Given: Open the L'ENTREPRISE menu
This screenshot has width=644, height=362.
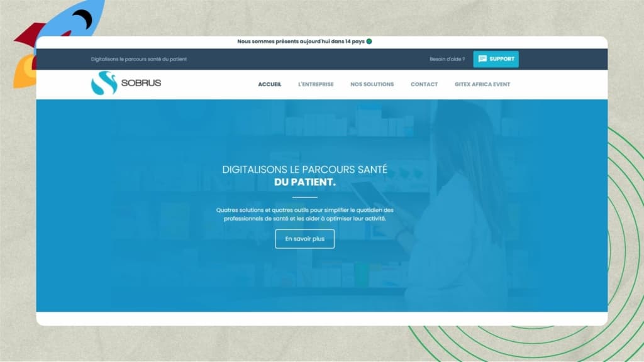Looking at the screenshot, I should tap(316, 85).
